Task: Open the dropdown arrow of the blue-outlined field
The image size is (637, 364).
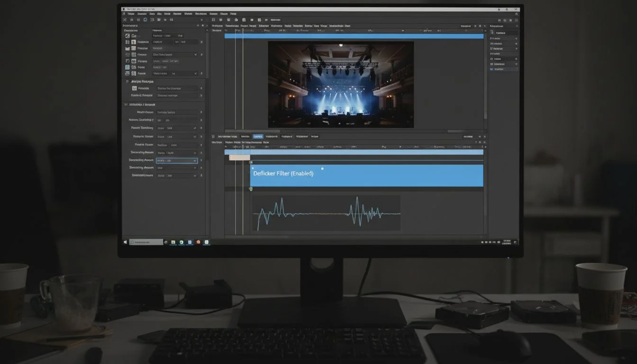Action: click(x=194, y=161)
